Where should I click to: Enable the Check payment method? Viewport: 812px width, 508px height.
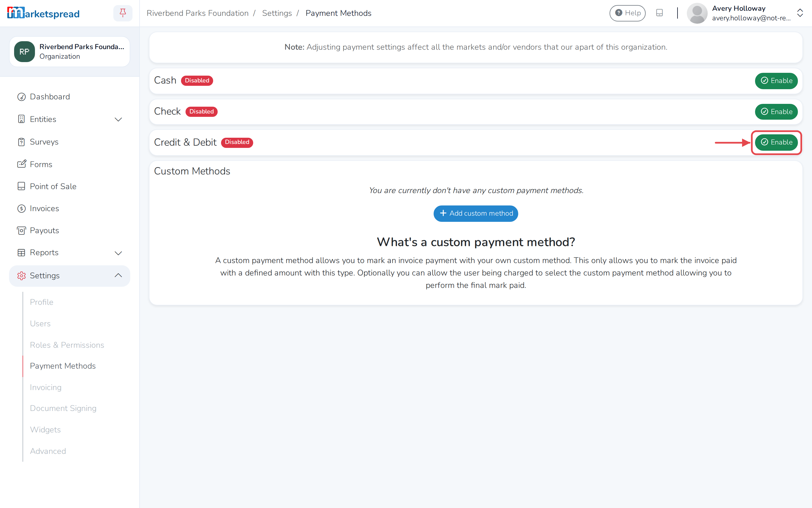pyautogui.click(x=776, y=111)
